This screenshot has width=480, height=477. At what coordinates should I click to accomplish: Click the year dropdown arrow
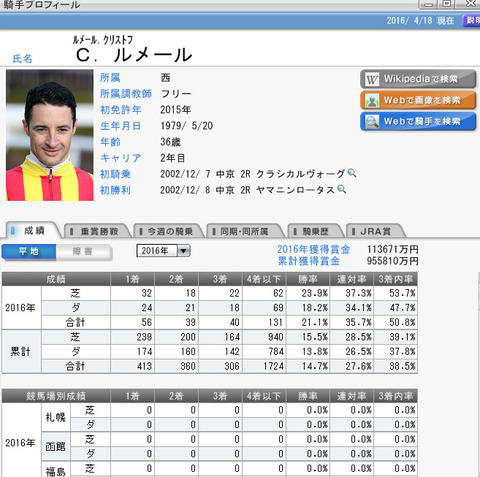(x=184, y=251)
